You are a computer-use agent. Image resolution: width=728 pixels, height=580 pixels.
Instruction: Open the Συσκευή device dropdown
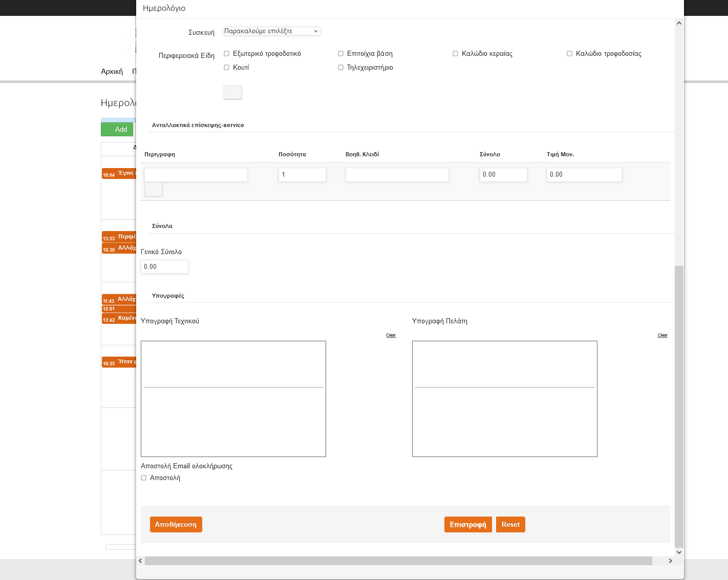[271, 31]
